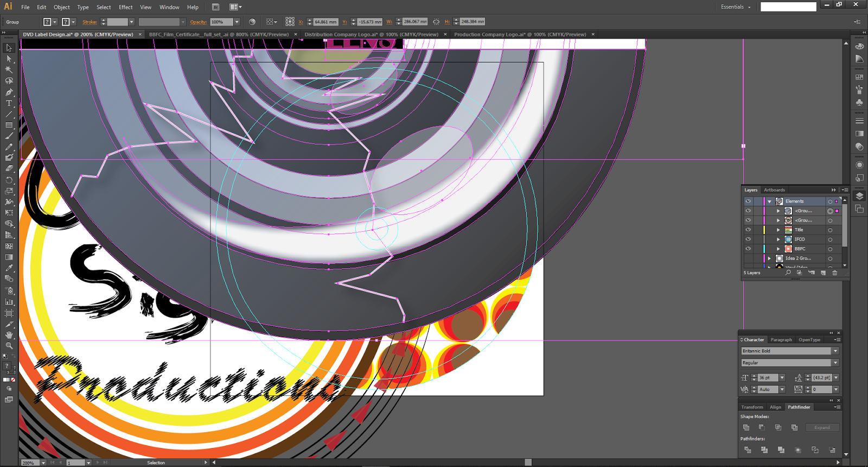This screenshot has height=467, width=868.
Task: Click the zoom level 200% field
Action: click(x=30, y=463)
